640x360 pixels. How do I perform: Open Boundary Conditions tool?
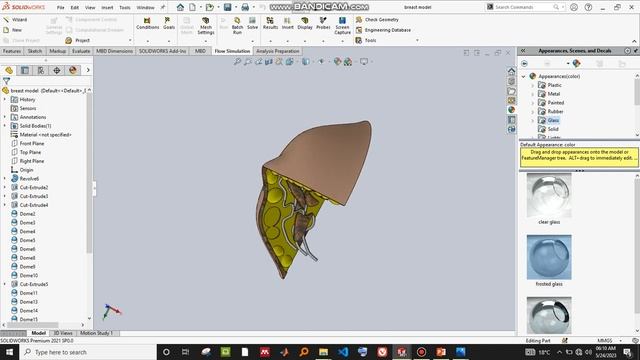(x=147, y=23)
